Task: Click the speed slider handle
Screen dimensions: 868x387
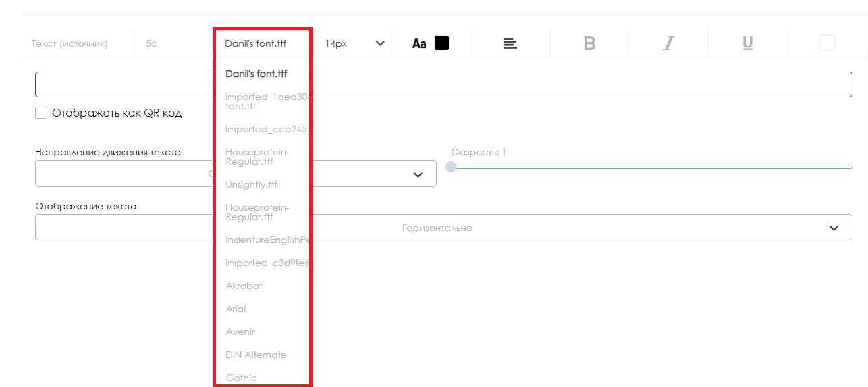Action: pos(451,167)
